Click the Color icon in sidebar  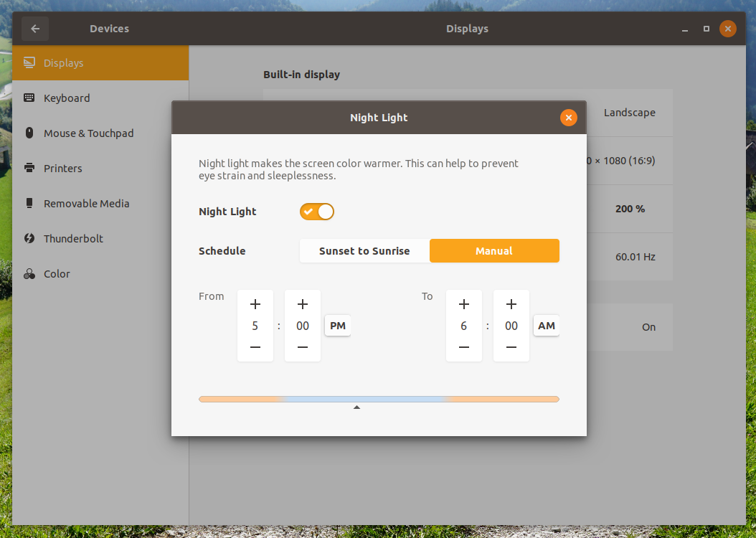tap(29, 274)
